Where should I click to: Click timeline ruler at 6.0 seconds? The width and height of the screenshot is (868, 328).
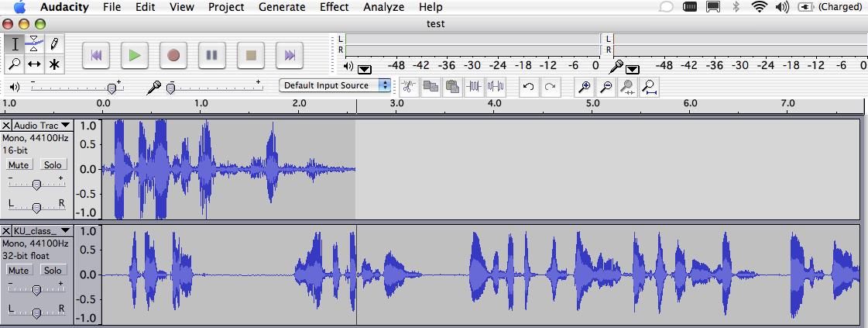(690, 104)
